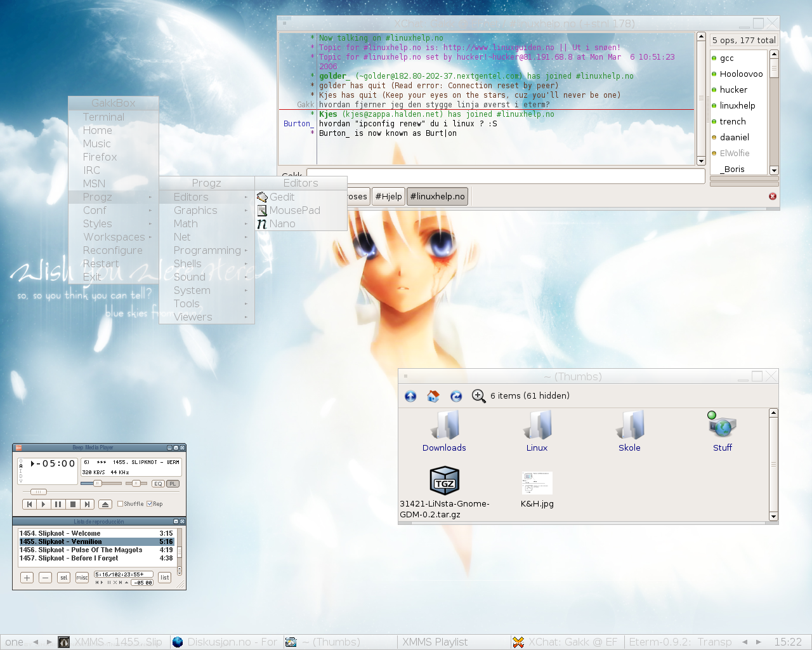812x650 pixels.
Task: Select track 1454 Slipknot - Welcome
Action: pos(96,534)
